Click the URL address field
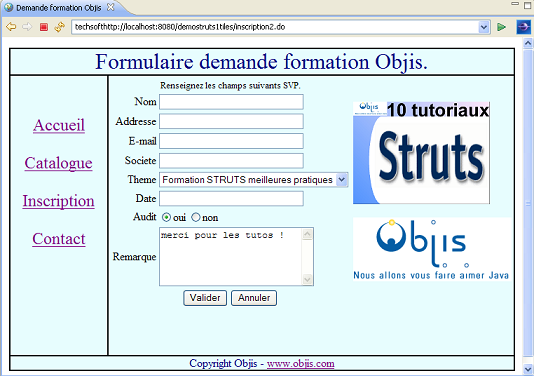 (274, 27)
